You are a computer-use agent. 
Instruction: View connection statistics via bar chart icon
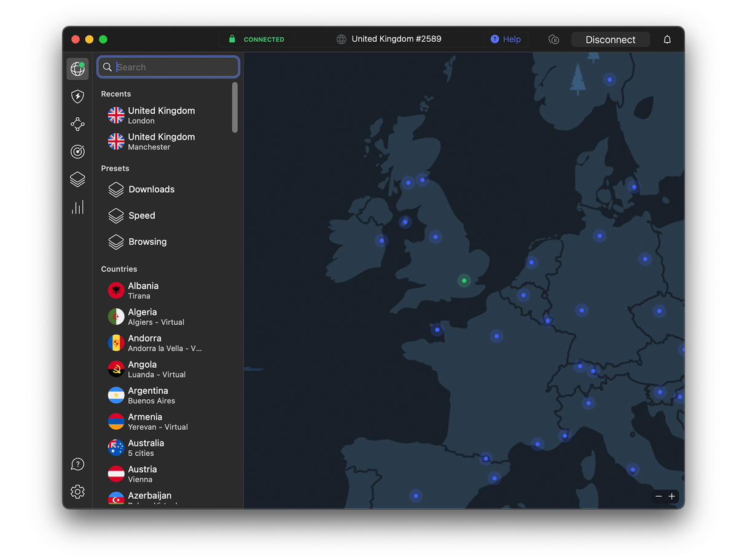(77, 207)
